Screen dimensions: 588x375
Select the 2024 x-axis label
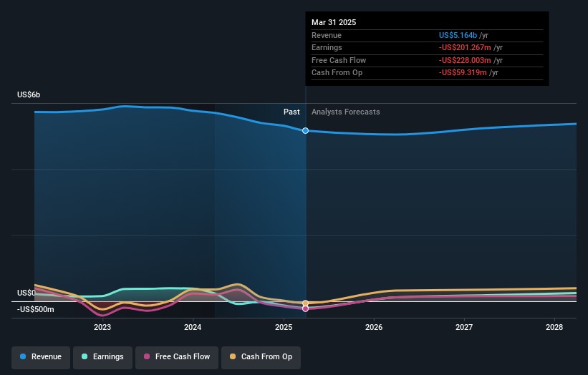[193, 328]
